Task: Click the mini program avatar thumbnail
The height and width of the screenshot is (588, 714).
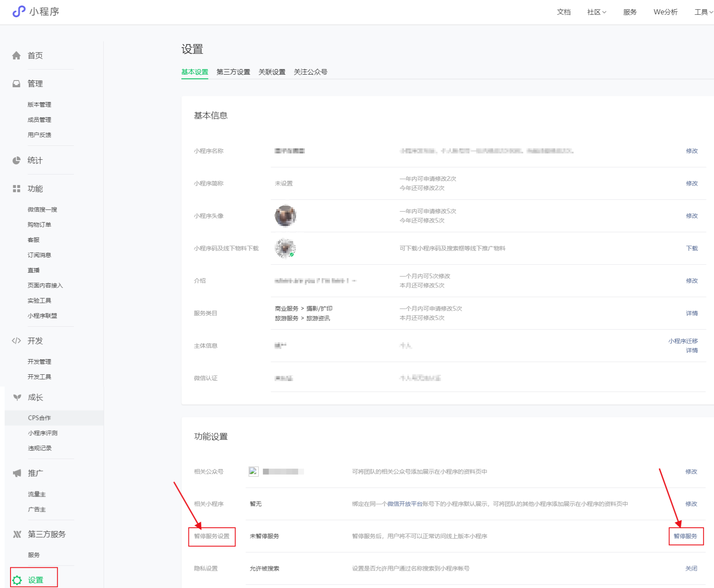Action: point(286,216)
